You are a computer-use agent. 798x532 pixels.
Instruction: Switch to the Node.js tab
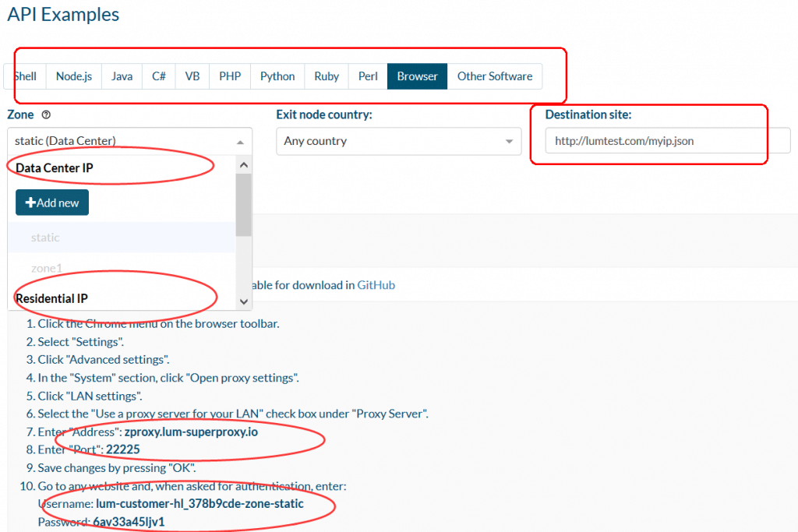(x=74, y=76)
